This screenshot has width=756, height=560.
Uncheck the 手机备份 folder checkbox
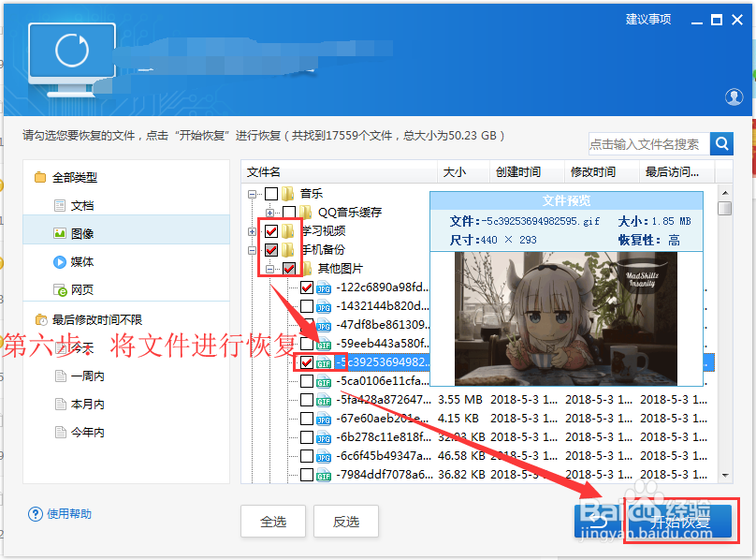(271, 250)
